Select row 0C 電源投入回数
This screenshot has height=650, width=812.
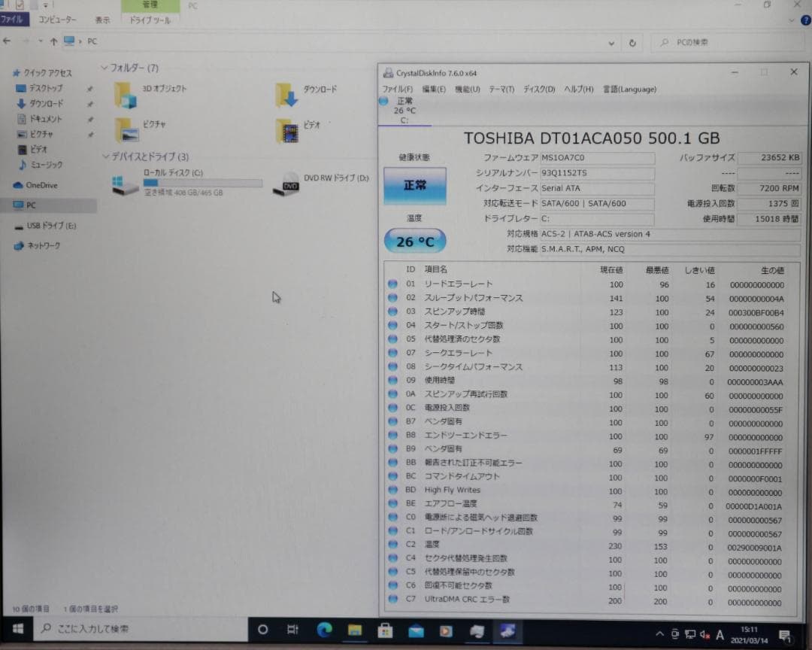pyautogui.click(x=590, y=408)
